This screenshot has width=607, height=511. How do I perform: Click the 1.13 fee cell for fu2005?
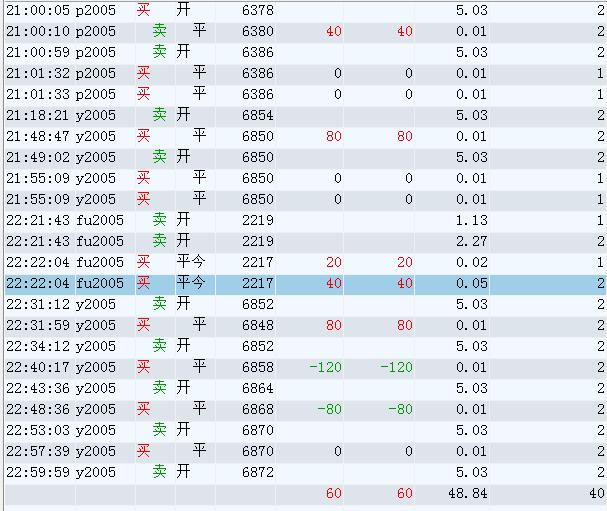[x=471, y=220]
